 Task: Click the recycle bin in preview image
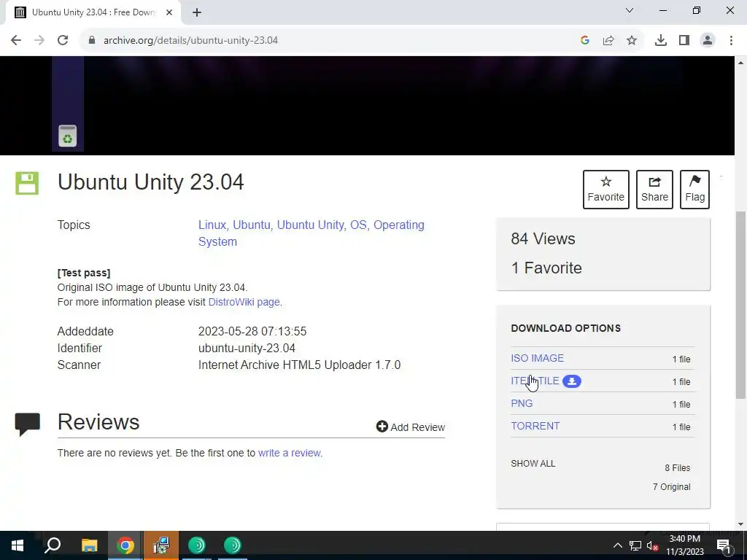(x=68, y=136)
